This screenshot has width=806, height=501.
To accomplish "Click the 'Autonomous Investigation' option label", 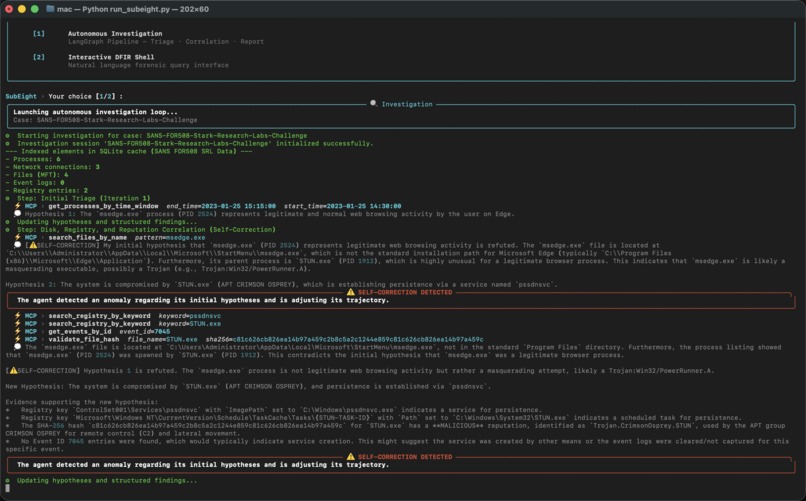I will tap(115, 33).
